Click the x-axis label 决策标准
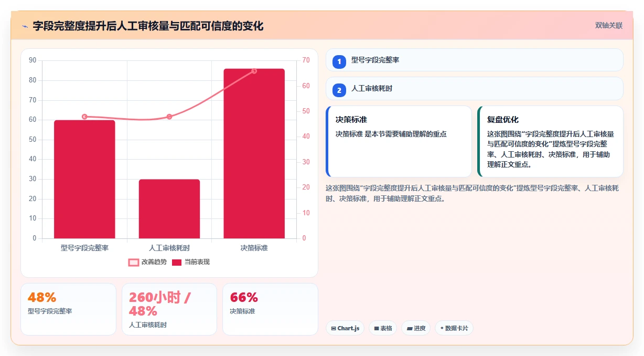Viewport: 644px width, 356px height. coord(254,248)
